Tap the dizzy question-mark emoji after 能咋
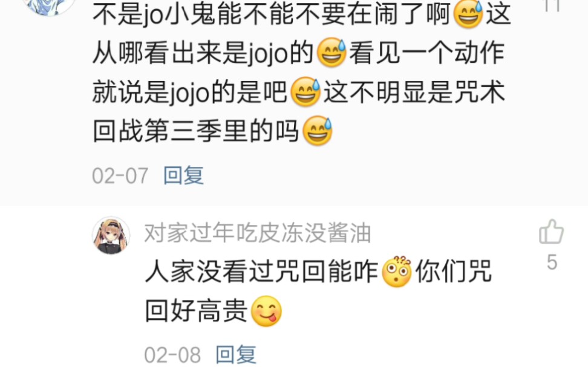 [397, 271]
